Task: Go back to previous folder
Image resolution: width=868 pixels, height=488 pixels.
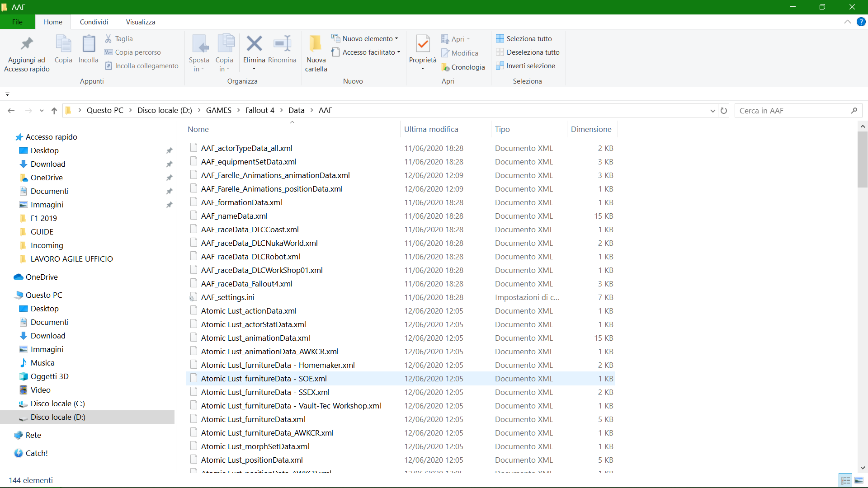Action: tap(11, 111)
